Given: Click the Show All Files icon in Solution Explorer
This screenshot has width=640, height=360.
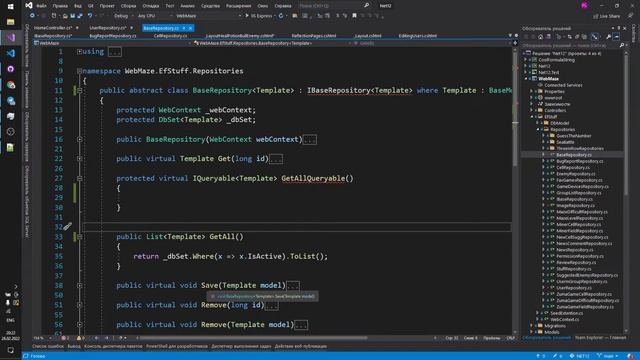Looking at the screenshot, I should (584, 36).
